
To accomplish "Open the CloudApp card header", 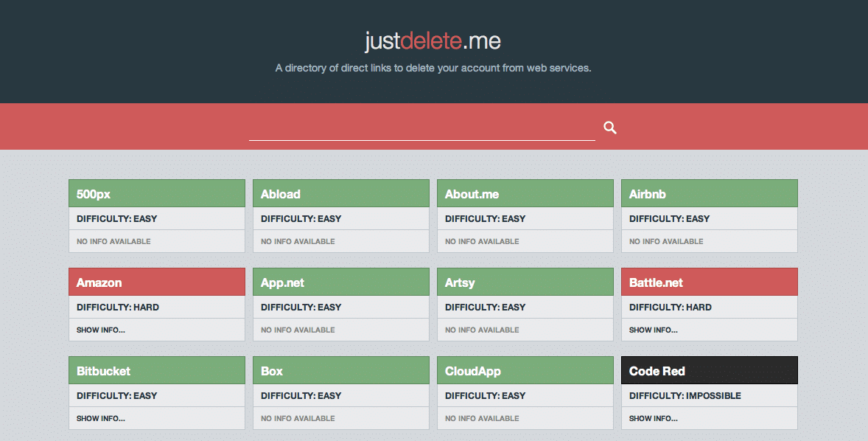I will [525, 371].
